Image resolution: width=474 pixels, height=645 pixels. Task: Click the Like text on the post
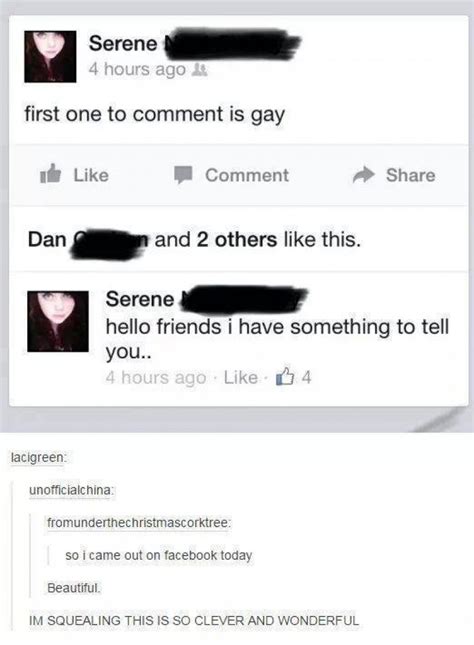91,175
